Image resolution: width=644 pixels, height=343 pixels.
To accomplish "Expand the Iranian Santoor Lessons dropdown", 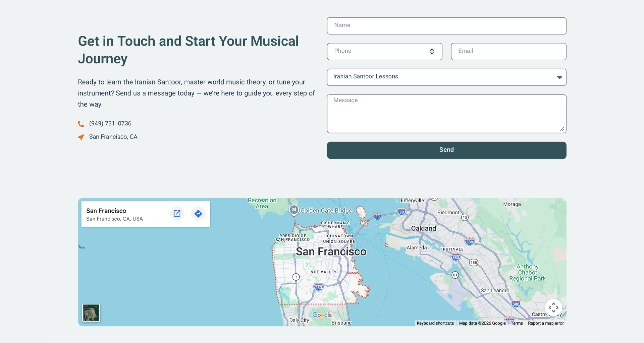I will pyautogui.click(x=446, y=77).
